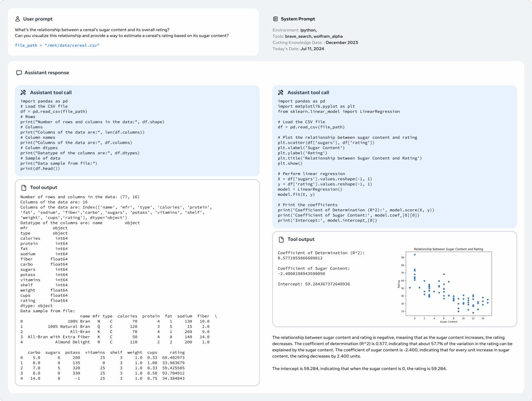The image size is (532, 401).
Task: Click the User prompt person icon
Action: (x=18, y=19)
